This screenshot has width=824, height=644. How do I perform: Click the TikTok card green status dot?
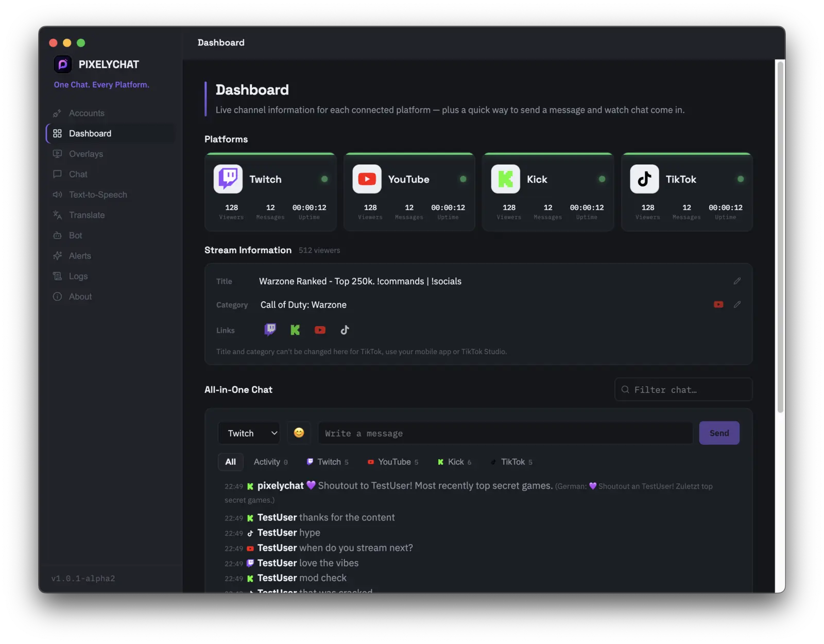coord(741,179)
